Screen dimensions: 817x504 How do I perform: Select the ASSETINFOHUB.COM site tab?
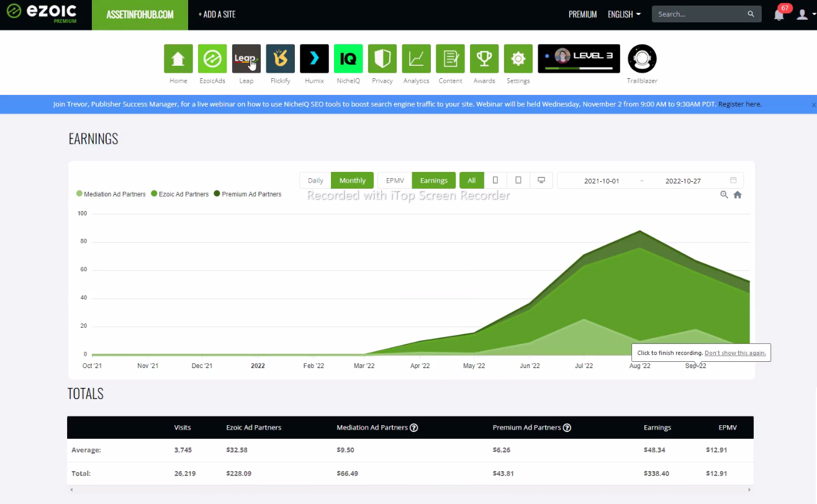(x=140, y=15)
